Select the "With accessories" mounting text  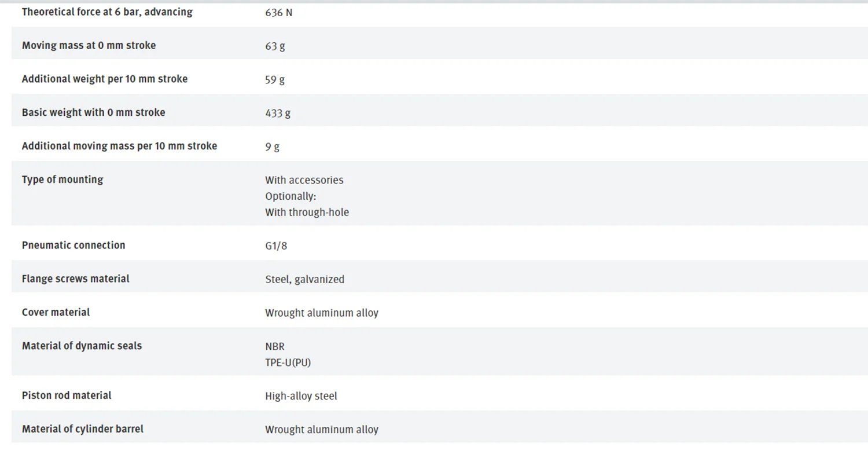[x=304, y=181]
